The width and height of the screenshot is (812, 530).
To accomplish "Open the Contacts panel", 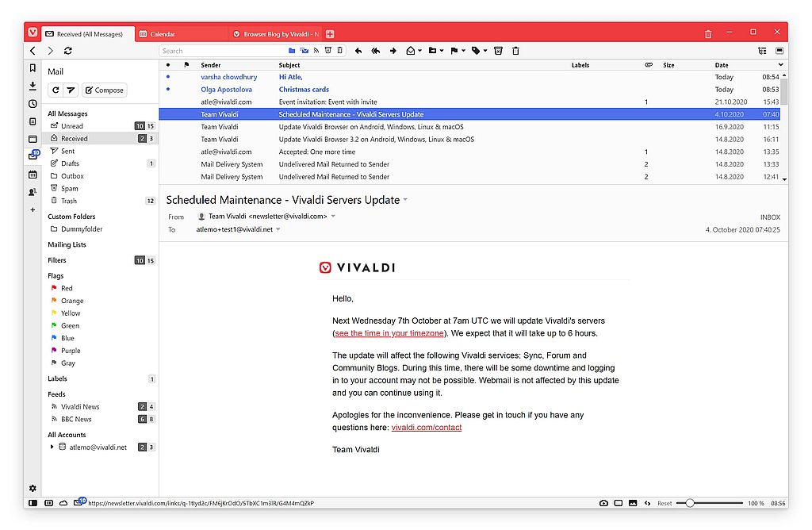I will coord(33,192).
